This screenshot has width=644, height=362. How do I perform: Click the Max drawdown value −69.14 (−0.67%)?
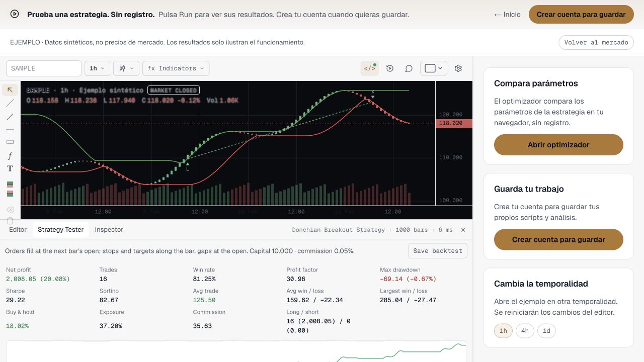click(x=408, y=279)
